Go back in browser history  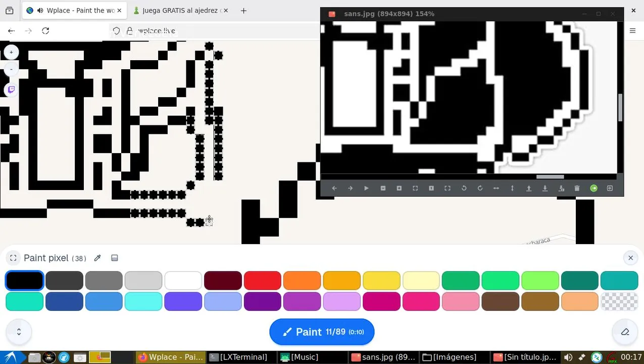click(x=11, y=31)
